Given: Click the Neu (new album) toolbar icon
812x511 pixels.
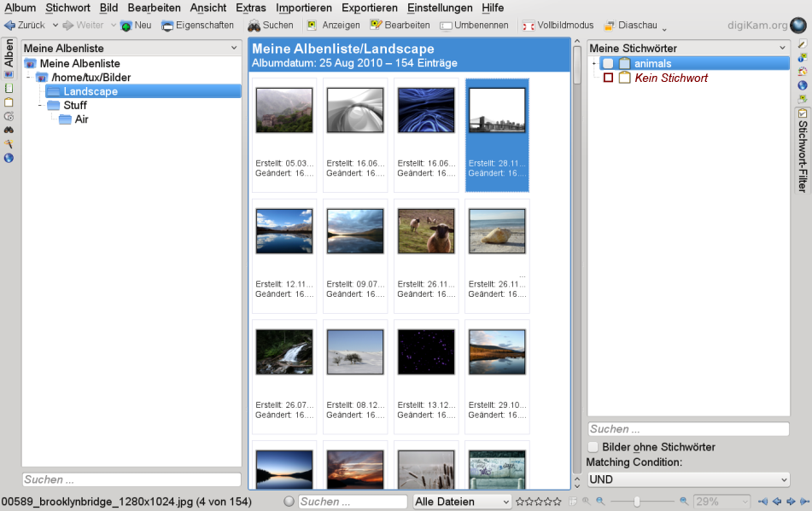Looking at the screenshot, I should pos(126,26).
